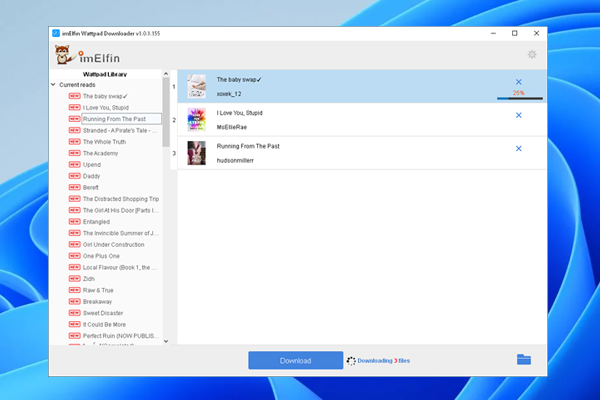Click author name hudsonmillerr
Viewport: 600px width, 400px height.
point(235,160)
